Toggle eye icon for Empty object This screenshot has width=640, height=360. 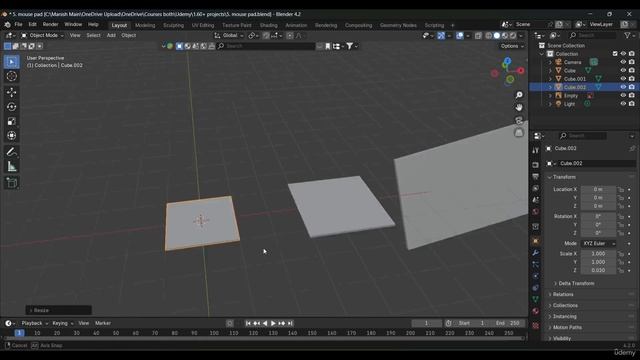click(623, 96)
